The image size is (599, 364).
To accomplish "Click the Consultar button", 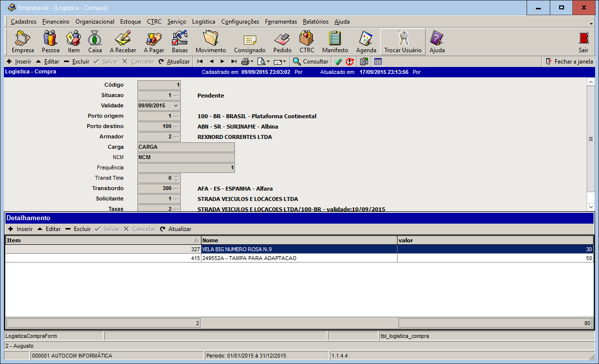I will (x=310, y=62).
